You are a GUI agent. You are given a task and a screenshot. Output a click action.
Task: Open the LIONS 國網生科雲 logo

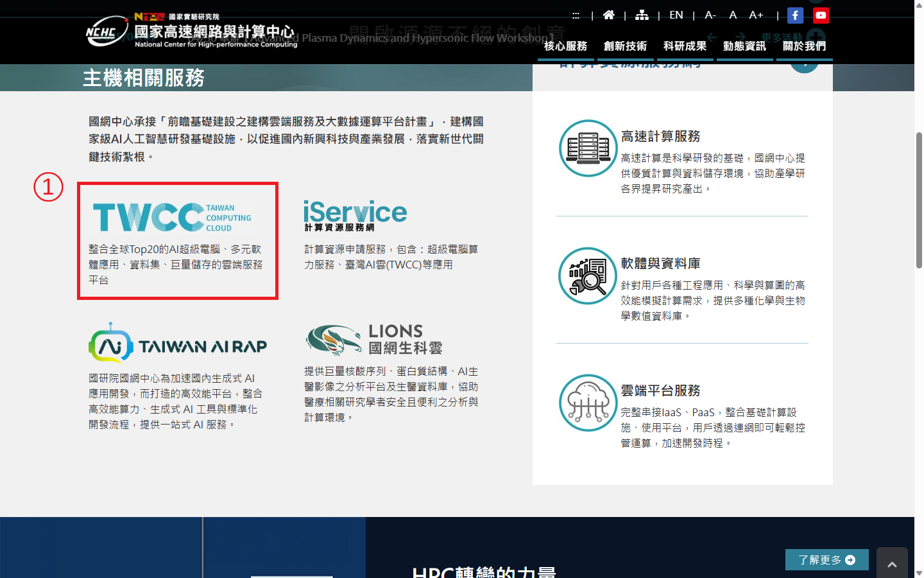374,340
